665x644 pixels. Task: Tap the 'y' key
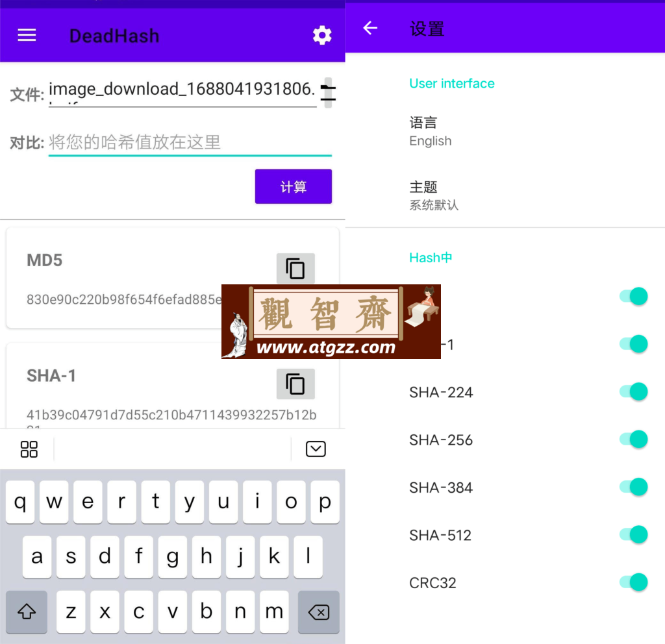pos(190,502)
